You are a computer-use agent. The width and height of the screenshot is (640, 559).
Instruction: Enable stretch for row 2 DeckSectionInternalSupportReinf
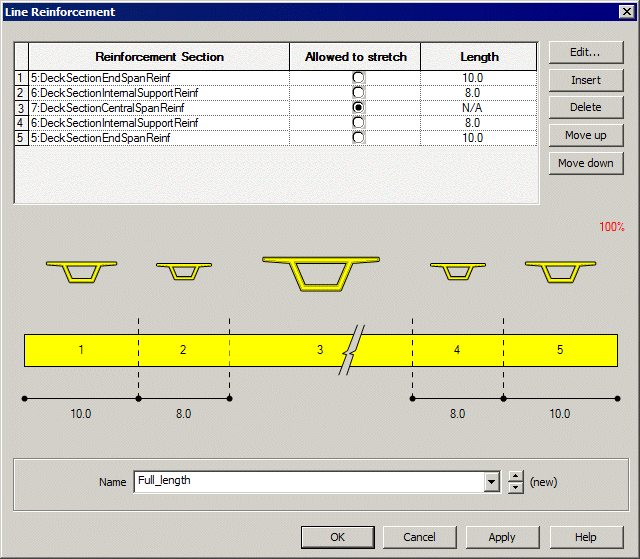point(358,93)
